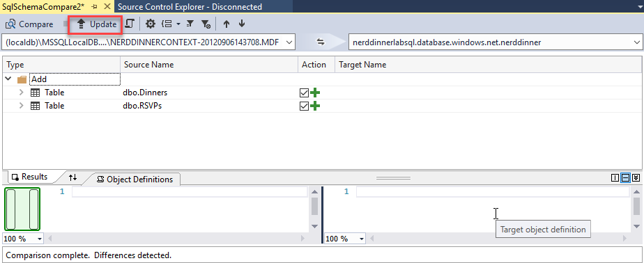
Task: Swap source and target button
Action: (x=320, y=42)
